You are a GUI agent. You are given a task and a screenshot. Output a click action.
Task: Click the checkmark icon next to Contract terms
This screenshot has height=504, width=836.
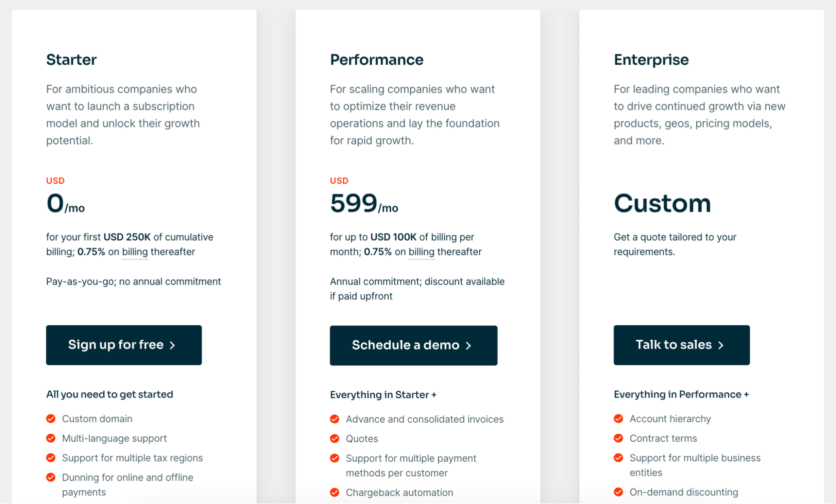[x=619, y=438]
